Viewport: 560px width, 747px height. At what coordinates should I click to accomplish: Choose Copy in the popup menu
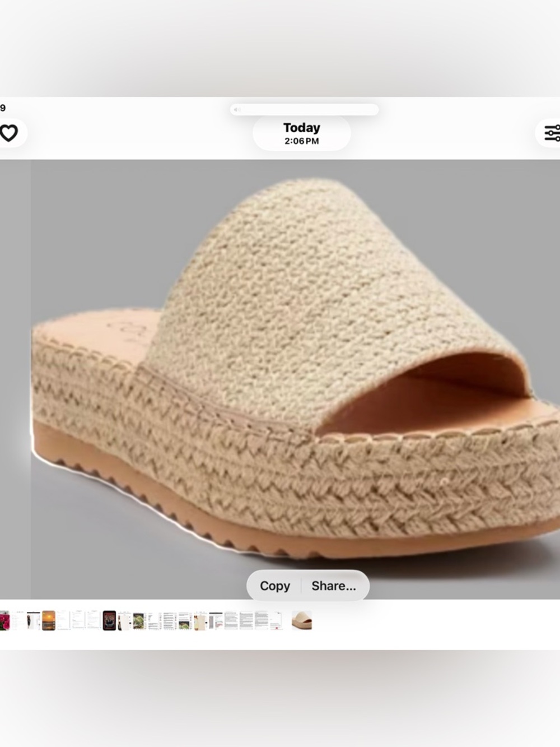pos(274,586)
